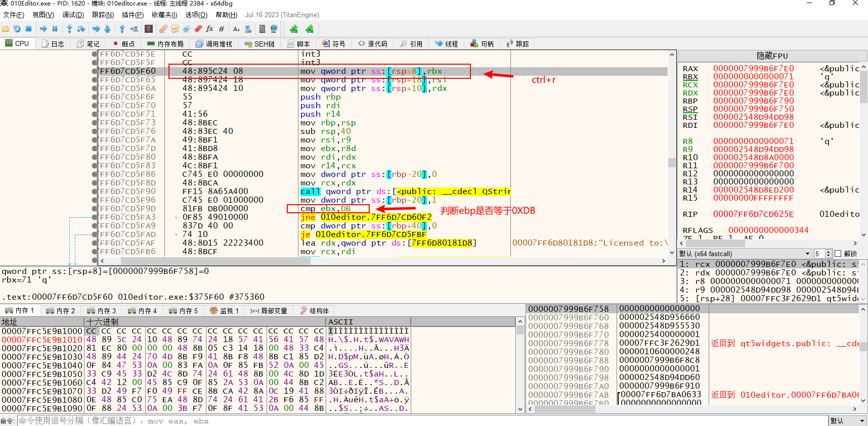This screenshot has height=426, width=868.
Task: Open the 默认 (x64 fastcall) dropdown
Action: 745,254
